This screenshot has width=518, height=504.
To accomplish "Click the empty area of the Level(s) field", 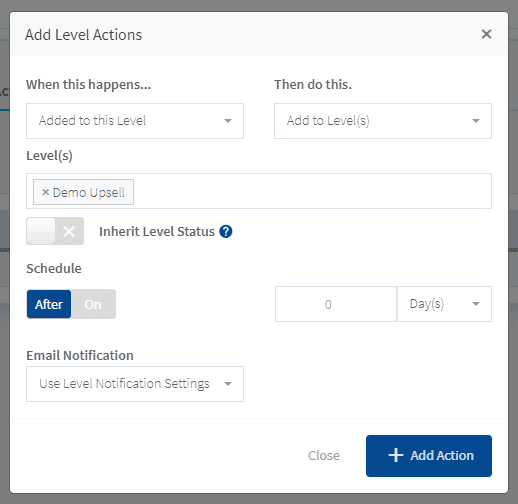I will (x=312, y=191).
